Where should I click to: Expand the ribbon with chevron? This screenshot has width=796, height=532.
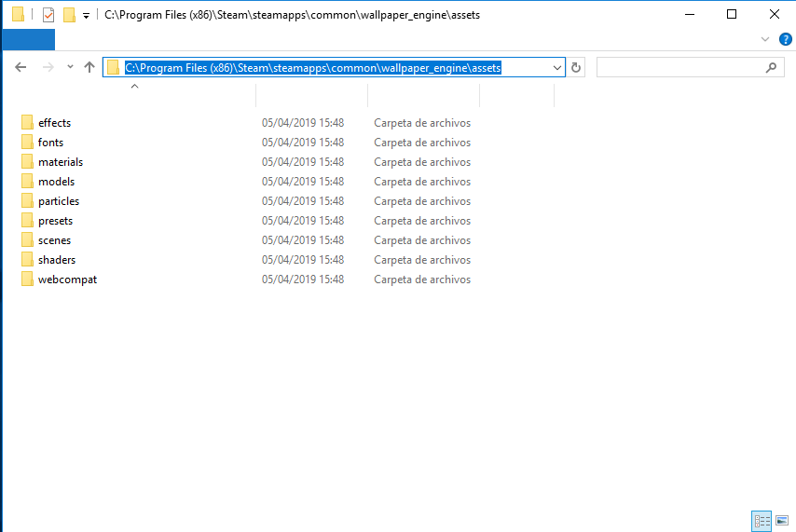pyautogui.click(x=765, y=39)
